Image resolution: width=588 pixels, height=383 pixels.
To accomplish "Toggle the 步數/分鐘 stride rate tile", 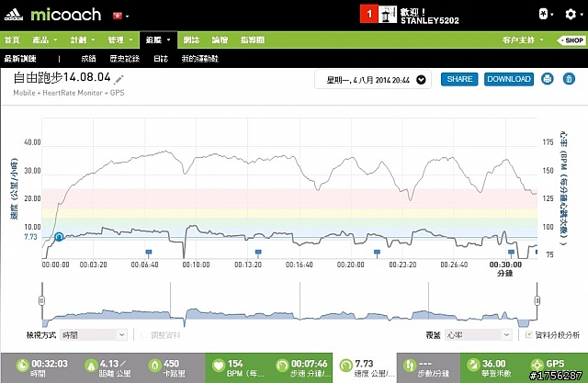I will click(x=428, y=367).
